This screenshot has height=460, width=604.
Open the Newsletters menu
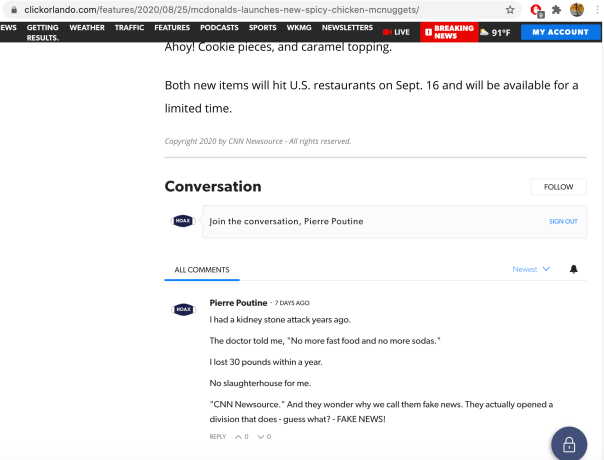(x=347, y=28)
